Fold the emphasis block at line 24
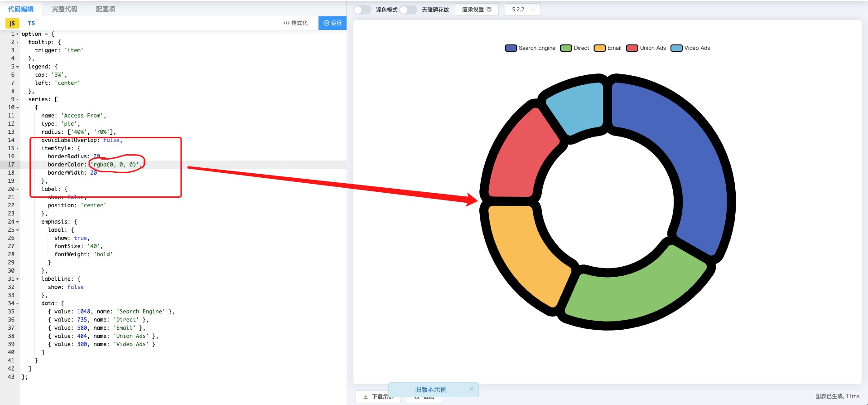This screenshot has width=868, height=405. point(18,222)
